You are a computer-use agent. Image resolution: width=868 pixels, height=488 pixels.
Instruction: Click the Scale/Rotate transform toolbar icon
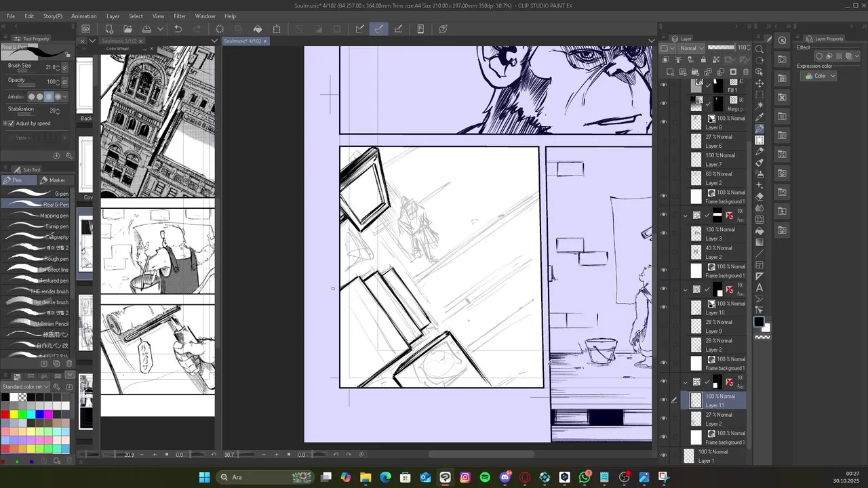[x=277, y=28]
